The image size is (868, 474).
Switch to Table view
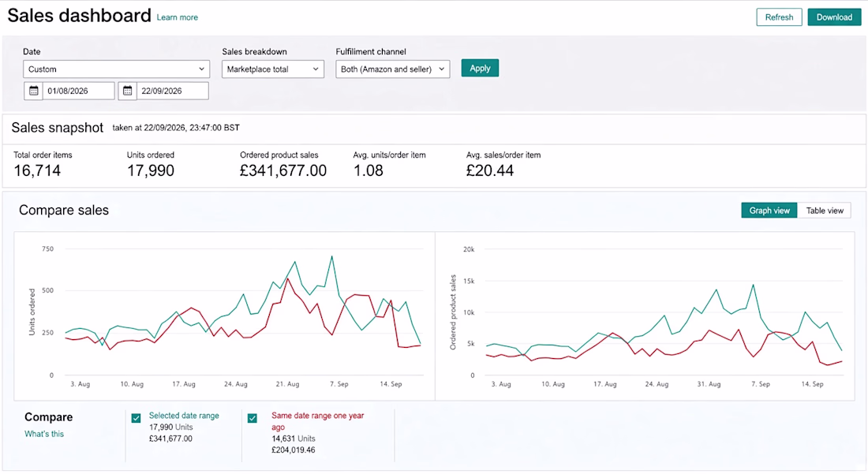(x=825, y=211)
